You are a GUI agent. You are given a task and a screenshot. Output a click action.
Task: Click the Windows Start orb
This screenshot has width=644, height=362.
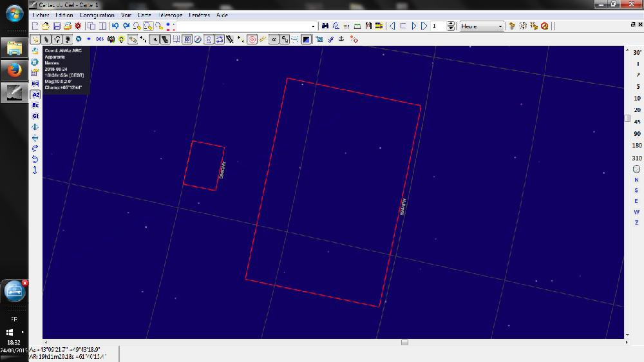[x=14, y=14]
